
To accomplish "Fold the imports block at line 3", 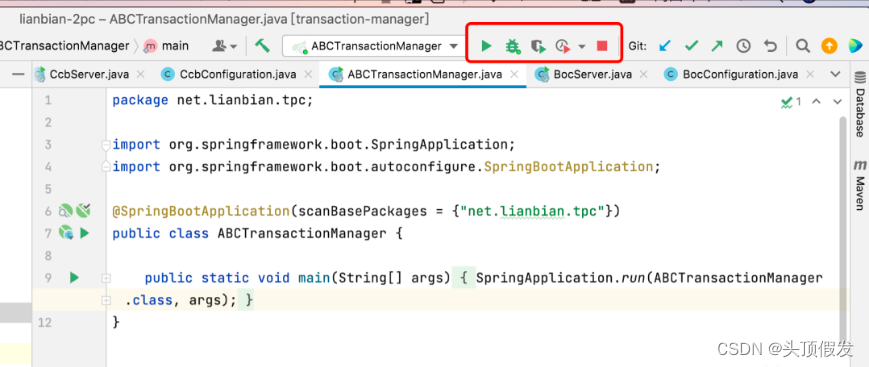I will click(105, 145).
